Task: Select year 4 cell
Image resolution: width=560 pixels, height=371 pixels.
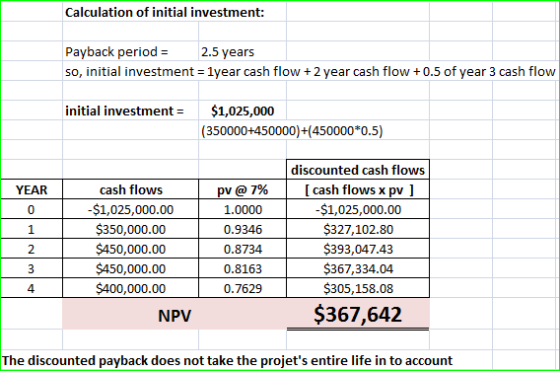Action: tap(31, 288)
